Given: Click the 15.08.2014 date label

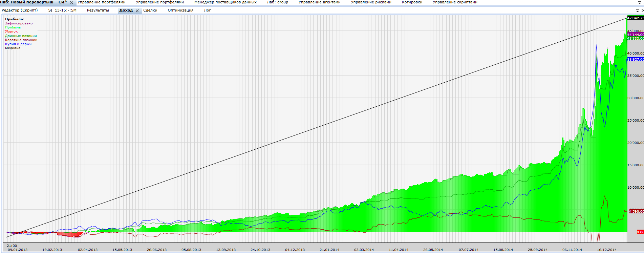Looking at the screenshot, I should (503, 250).
